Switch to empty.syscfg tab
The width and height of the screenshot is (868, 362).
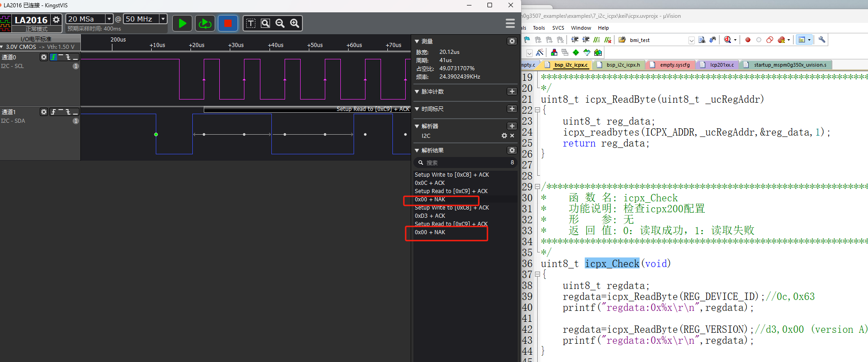coord(671,65)
